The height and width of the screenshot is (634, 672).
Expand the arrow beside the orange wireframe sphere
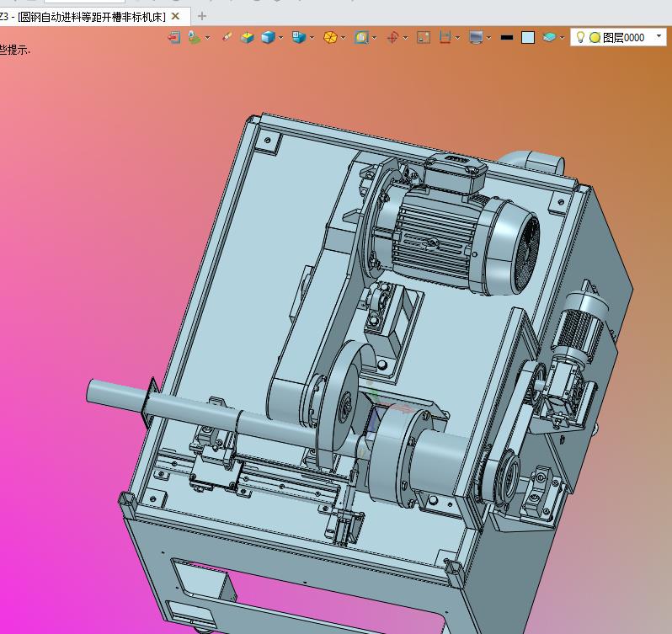(x=344, y=37)
